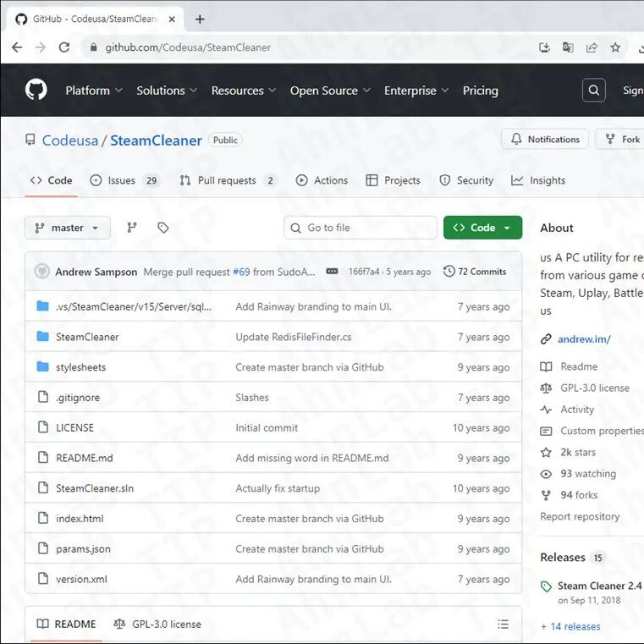644x644 pixels.
Task: Expand the Solutions menu
Action: click(x=167, y=91)
